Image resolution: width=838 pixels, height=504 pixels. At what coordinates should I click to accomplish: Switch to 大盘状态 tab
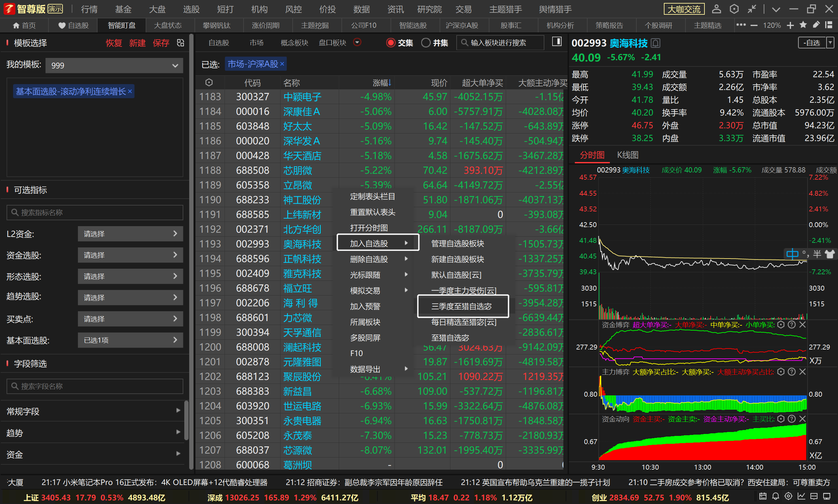point(168,25)
